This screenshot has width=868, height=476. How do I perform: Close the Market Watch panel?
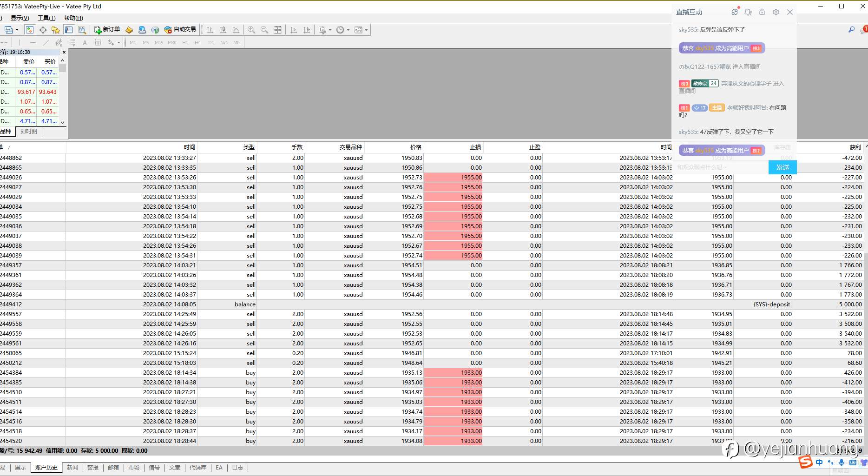[x=64, y=52]
